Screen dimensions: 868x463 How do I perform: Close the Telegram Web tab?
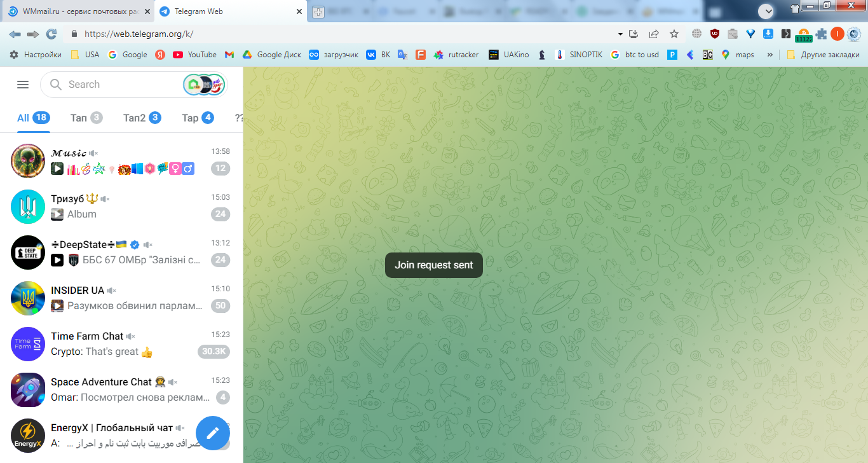click(x=300, y=11)
